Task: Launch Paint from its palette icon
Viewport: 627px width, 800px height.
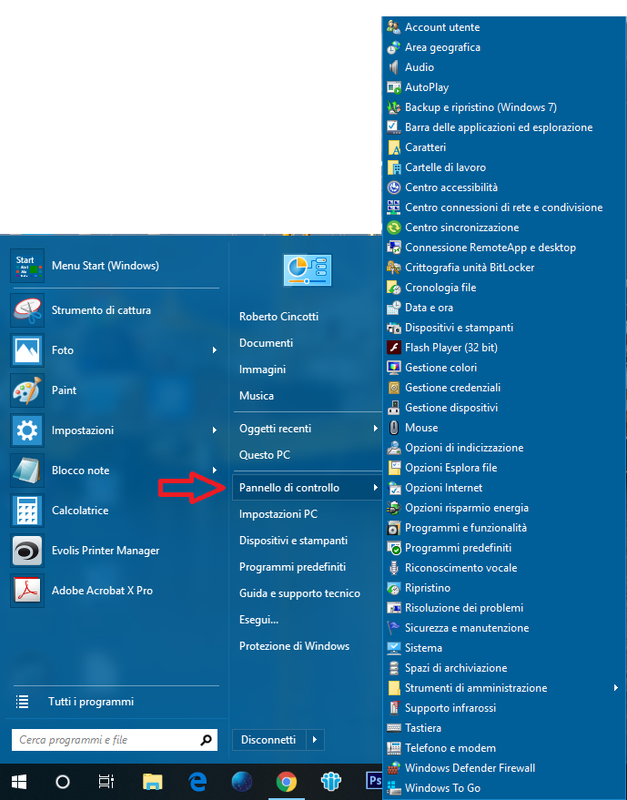Action: (27, 390)
